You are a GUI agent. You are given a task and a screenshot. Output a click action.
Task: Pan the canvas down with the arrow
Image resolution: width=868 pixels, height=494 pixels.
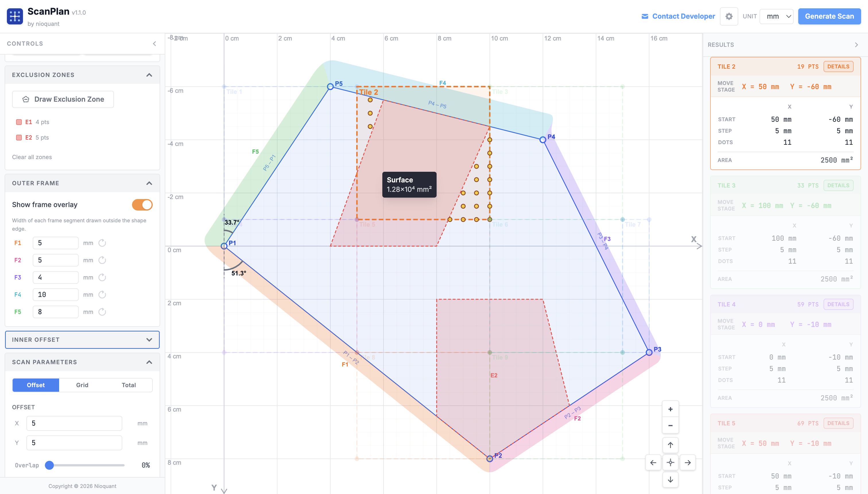(x=670, y=480)
